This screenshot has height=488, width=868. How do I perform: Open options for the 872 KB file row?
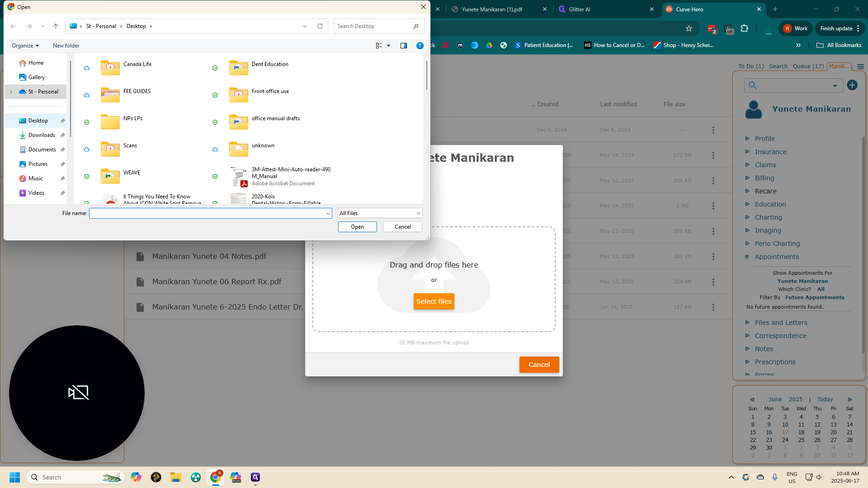coord(713,155)
